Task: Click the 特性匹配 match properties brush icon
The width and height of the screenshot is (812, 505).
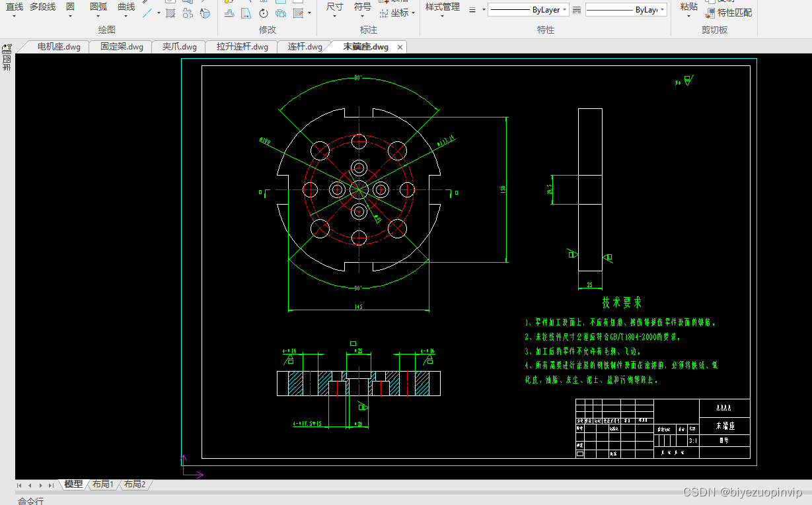Action: 710,13
